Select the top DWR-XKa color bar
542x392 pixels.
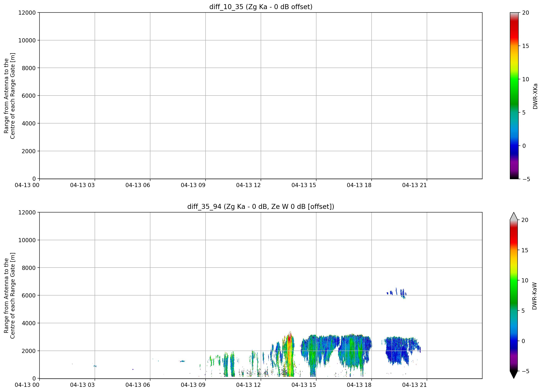[514, 96]
